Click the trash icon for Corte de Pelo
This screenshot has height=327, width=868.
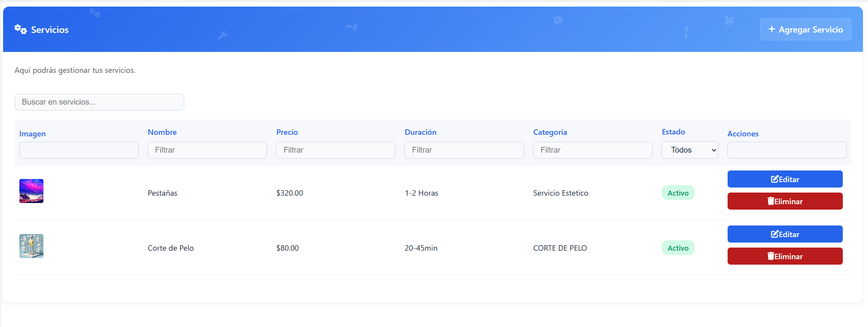(771, 256)
